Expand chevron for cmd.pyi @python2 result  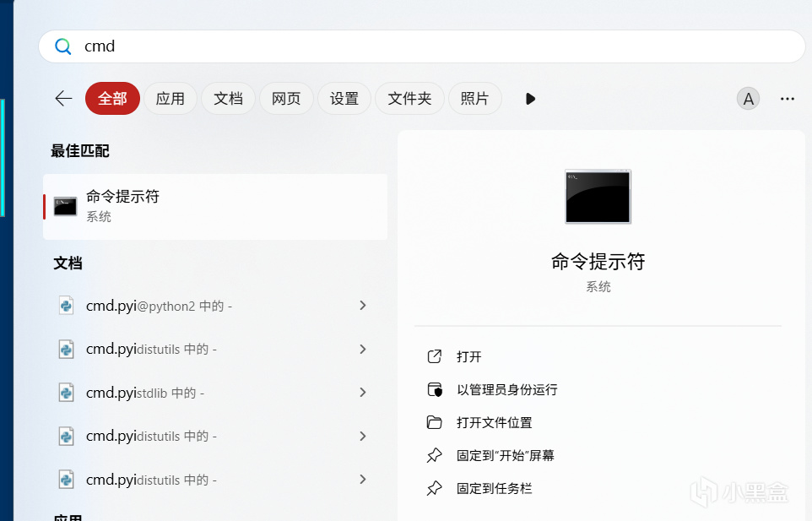point(362,306)
